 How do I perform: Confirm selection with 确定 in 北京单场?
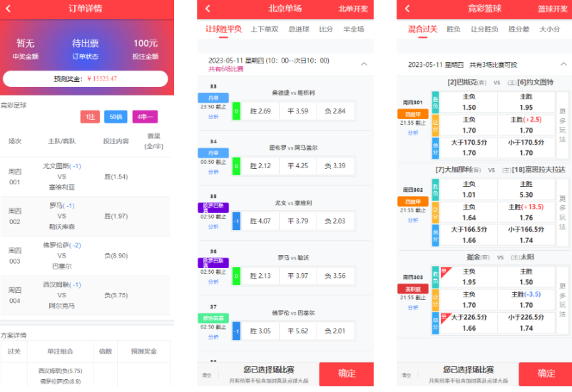coord(347,373)
